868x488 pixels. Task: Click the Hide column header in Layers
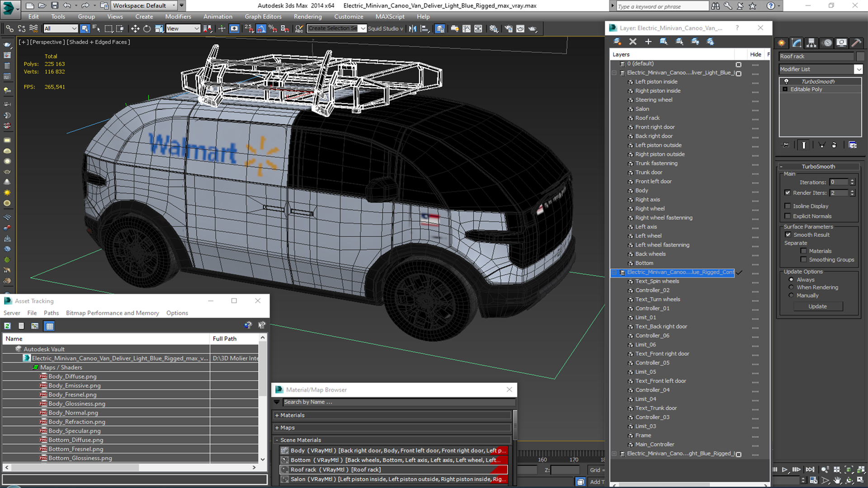(x=755, y=54)
